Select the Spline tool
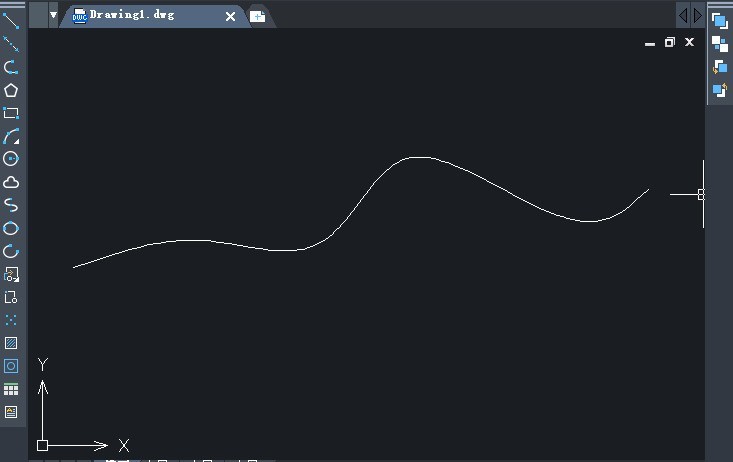Image resolution: width=733 pixels, height=462 pixels. pyautogui.click(x=11, y=205)
